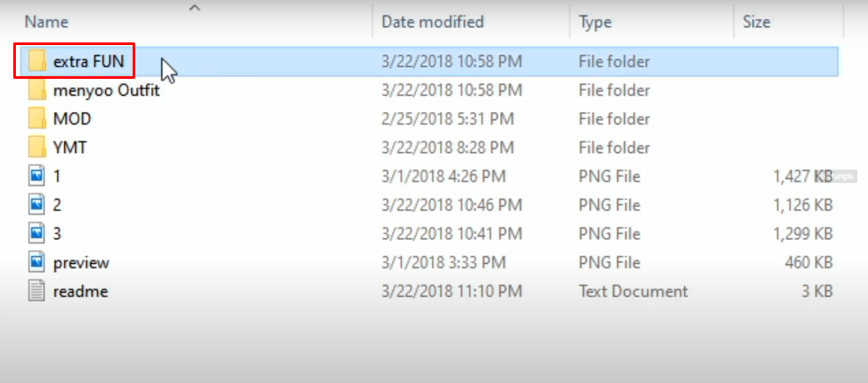868x383 pixels.
Task: Select the MOD folder icon
Action: pos(38,119)
